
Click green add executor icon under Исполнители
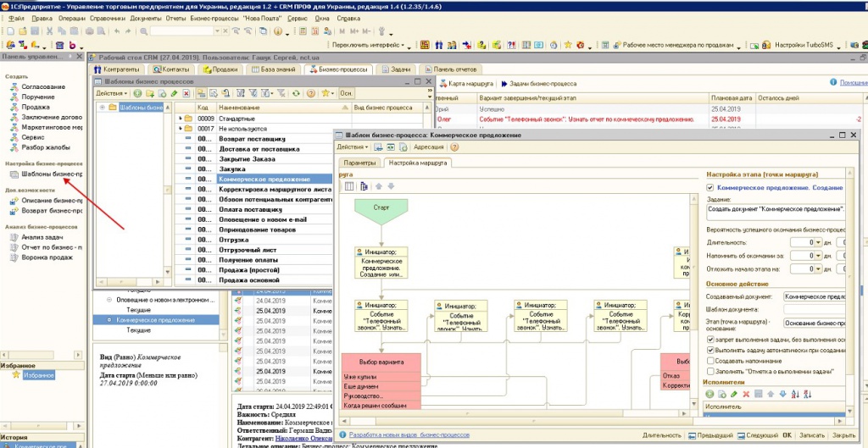[x=709, y=394]
